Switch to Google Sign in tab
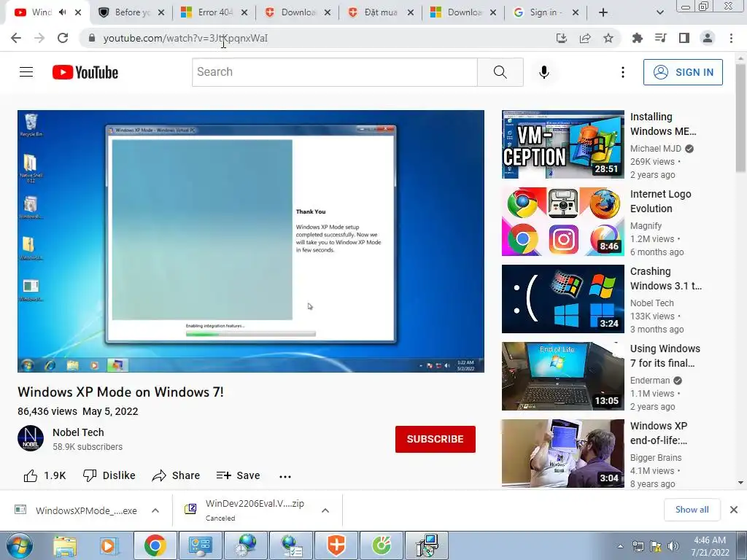 tap(546, 12)
